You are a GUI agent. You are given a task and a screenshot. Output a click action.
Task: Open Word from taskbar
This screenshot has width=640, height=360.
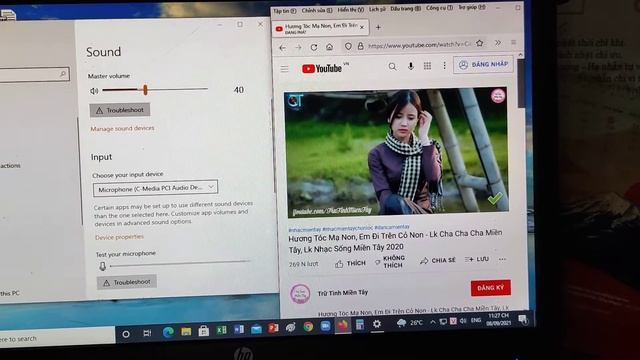(239, 329)
